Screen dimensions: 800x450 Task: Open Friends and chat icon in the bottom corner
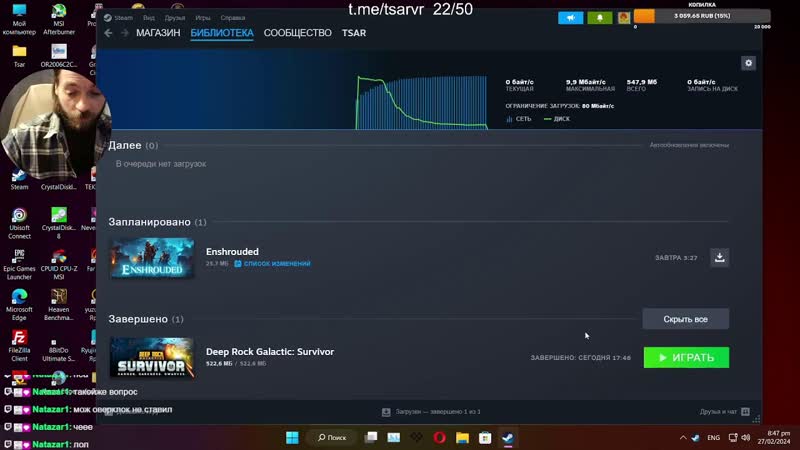pos(745,411)
